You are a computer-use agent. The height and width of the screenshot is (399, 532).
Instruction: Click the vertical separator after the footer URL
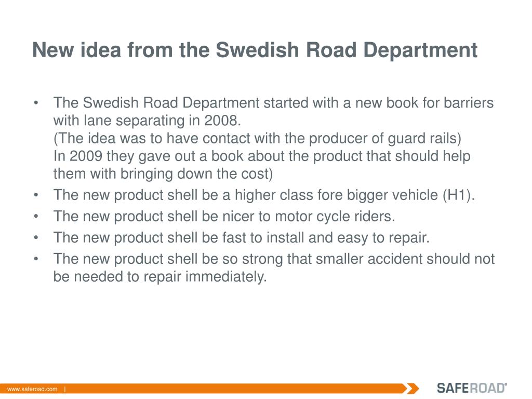pyautogui.click(x=65, y=389)
